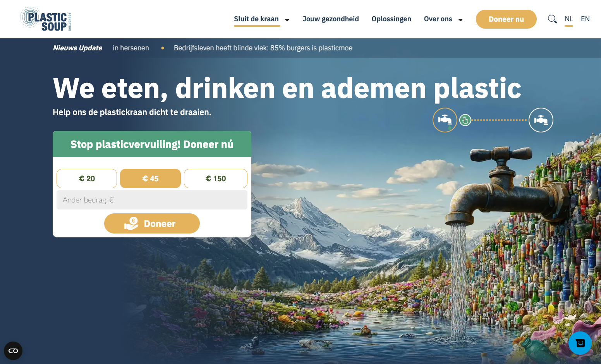Open the blue chat widget icon
The image size is (601, 364).
(580, 343)
